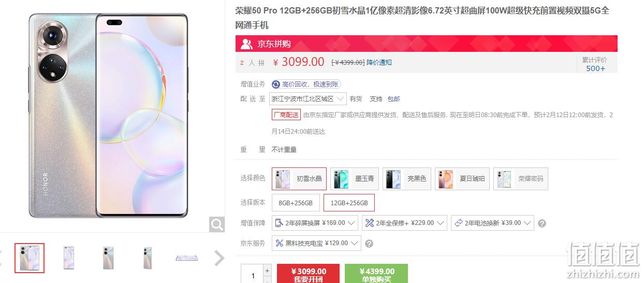Viewport: 644px width, 283px height.
Task: Click the 高价回收 recycle icon
Action: click(x=276, y=84)
